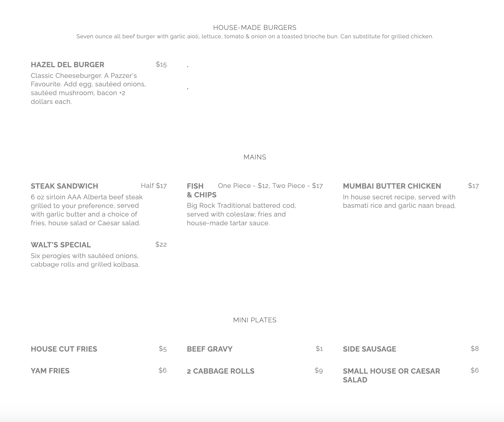Click the House-Made Burgers section heading
This screenshot has height=422, width=504.
pos(255,28)
